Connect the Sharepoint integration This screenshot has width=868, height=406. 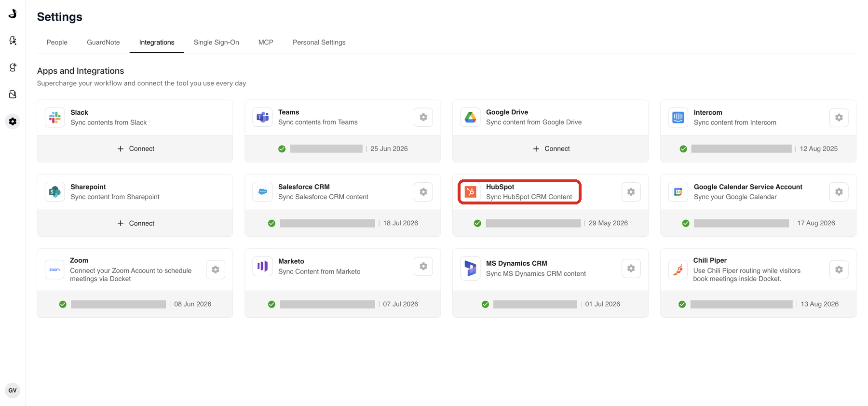pos(136,223)
